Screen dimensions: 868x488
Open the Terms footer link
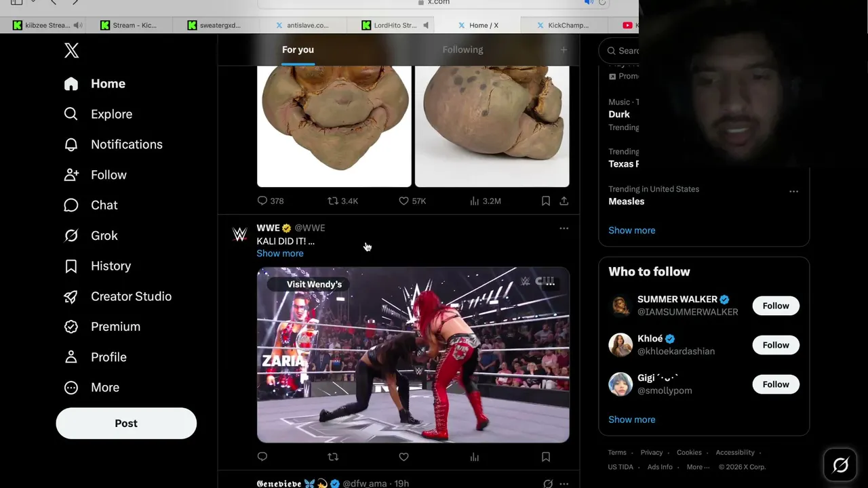click(617, 453)
